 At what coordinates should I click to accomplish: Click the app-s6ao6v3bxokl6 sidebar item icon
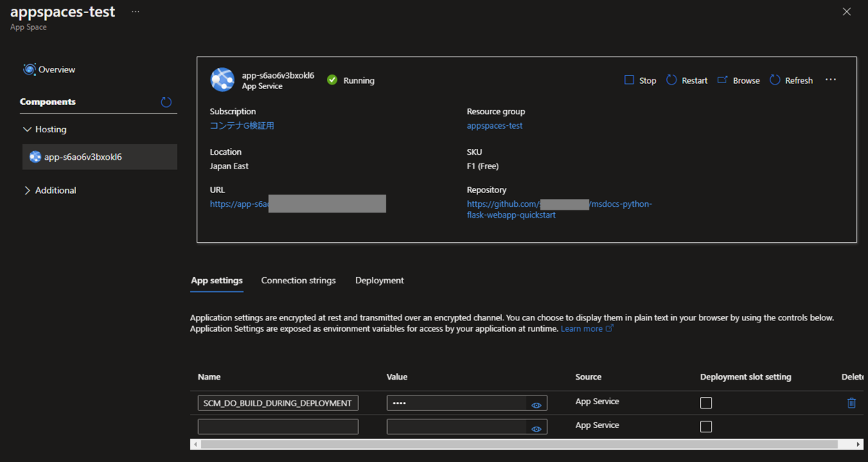[x=35, y=157]
